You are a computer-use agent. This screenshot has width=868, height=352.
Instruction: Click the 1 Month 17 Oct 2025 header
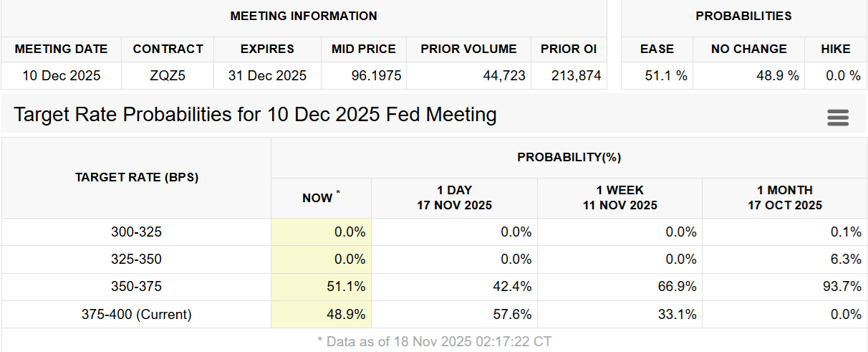pyautogui.click(x=785, y=198)
